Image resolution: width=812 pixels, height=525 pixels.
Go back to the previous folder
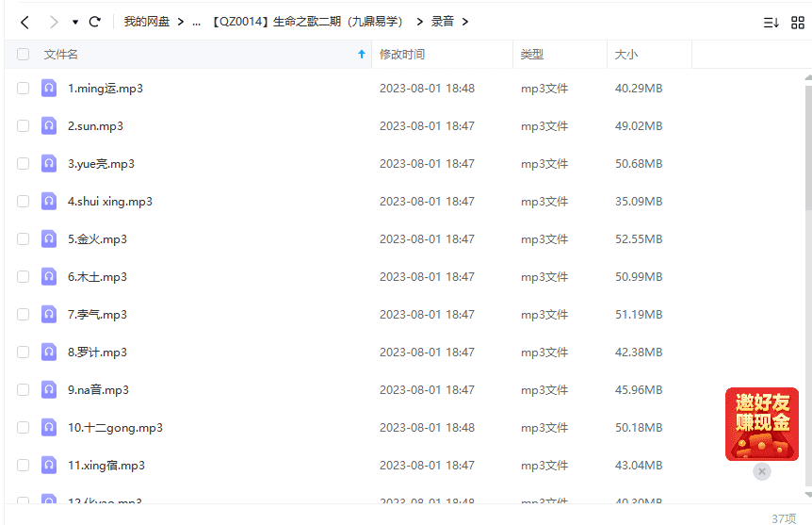click(24, 22)
